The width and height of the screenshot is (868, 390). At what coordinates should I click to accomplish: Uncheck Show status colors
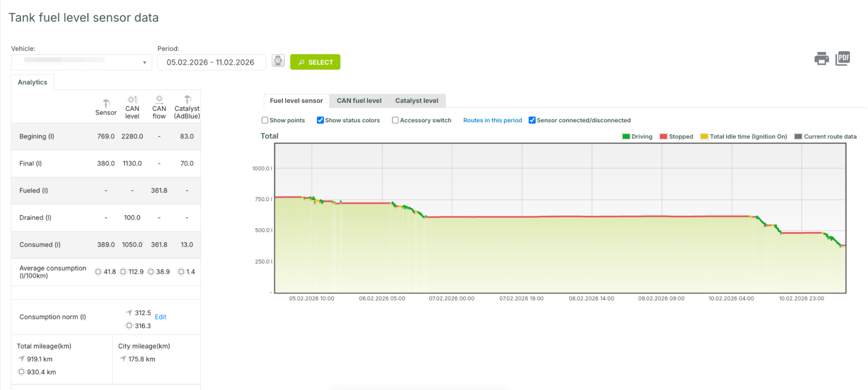[320, 120]
